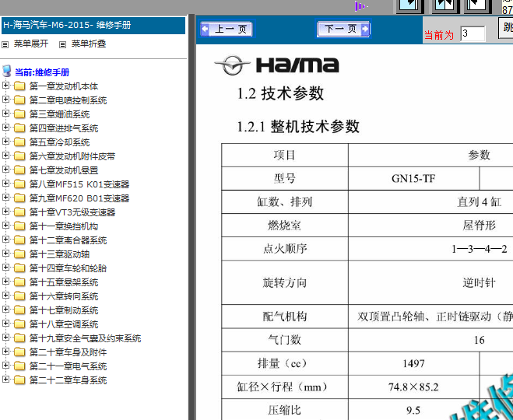Expand the 第二十章车身及附件 tree node
513x420 pixels.
click(5, 352)
